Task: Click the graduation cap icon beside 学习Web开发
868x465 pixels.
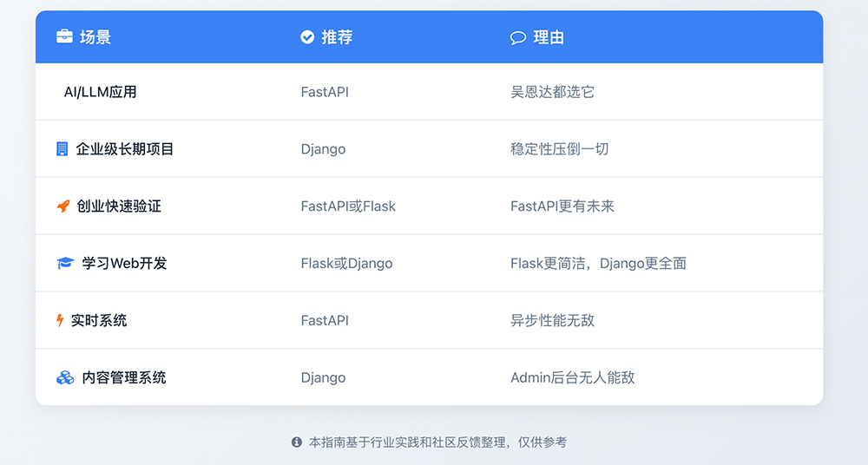Action: [x=65, y=263]
